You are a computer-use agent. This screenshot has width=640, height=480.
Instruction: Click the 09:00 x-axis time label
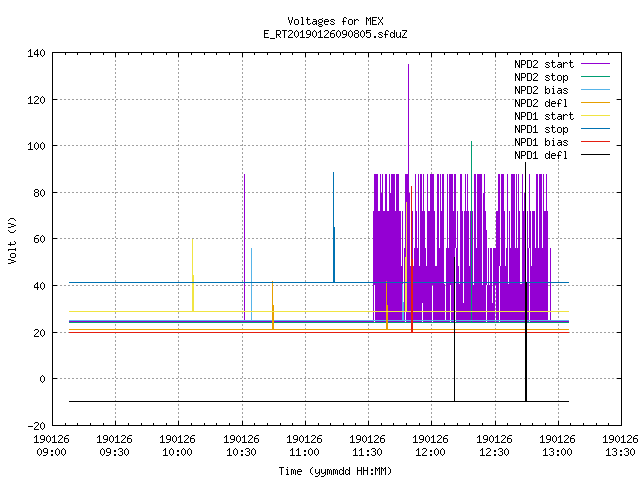pyautogui.click(x=51, y=452)
